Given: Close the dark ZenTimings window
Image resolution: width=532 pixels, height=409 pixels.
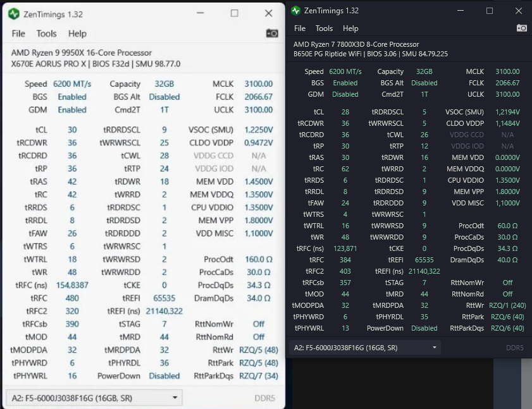Looking at the screenshot, I should tap(519, 11).
